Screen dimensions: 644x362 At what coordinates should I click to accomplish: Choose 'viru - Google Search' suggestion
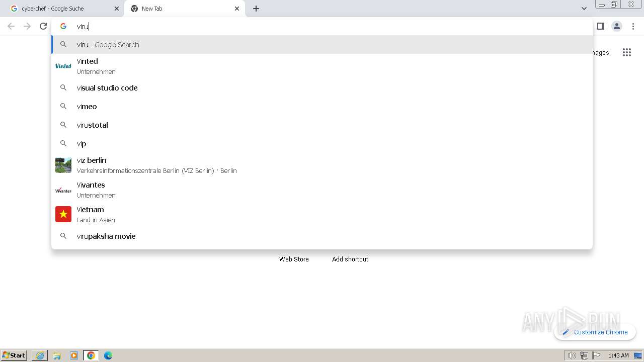(x=322, y=44)
